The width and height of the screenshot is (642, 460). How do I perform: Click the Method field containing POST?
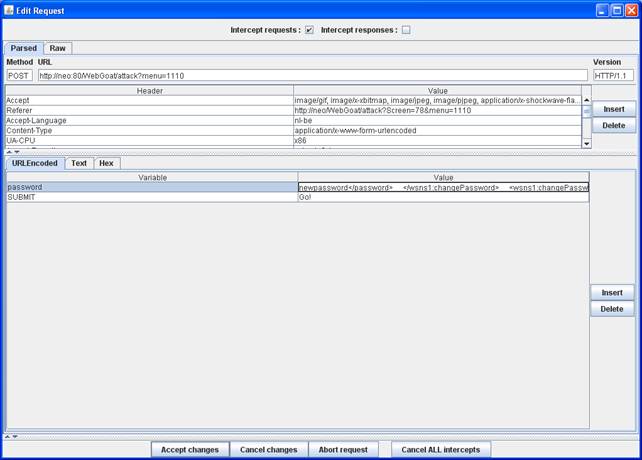coord(20,75)
